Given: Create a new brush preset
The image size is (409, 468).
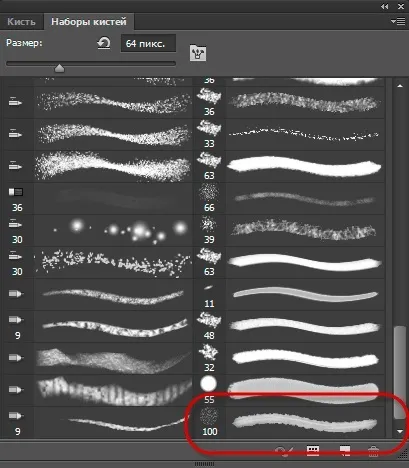Looking at the screenshot, I should [345, 451].
